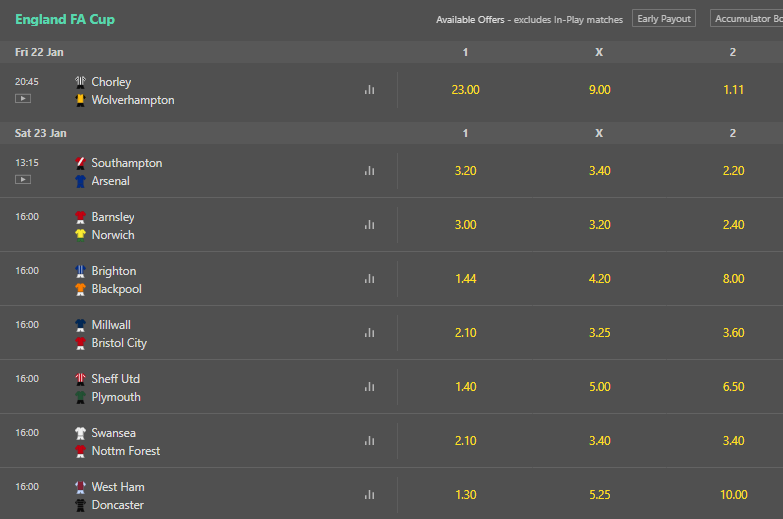Open stats icon for West Ham vs Doncaster
Viewport: 783px width, 519px height.
tap(369, 495)
